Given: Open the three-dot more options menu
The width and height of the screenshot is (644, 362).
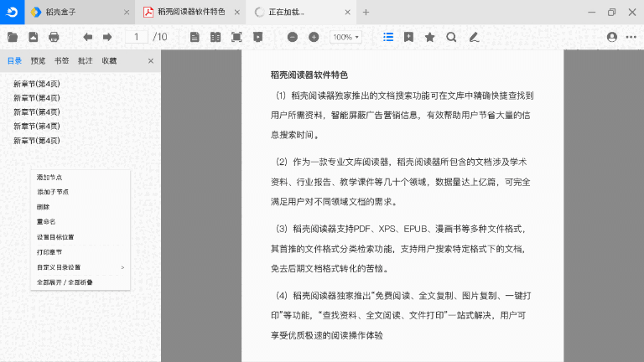Looking at the screenshot, I should [631, 37].
